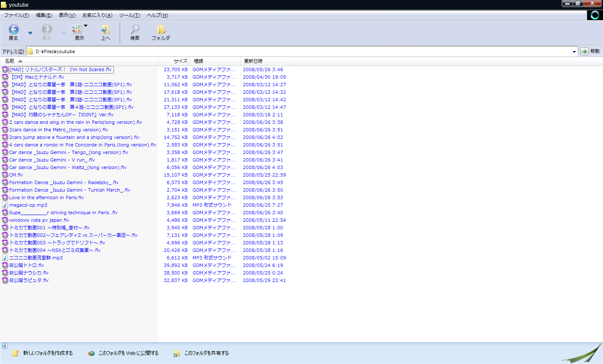This screenshot has width=603, height=364.
Task: Click the 移動 go button
Action: point(590,51)
